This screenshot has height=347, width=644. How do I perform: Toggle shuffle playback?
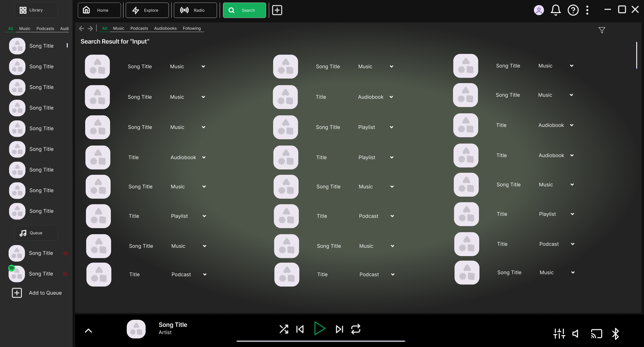(284, 329)
